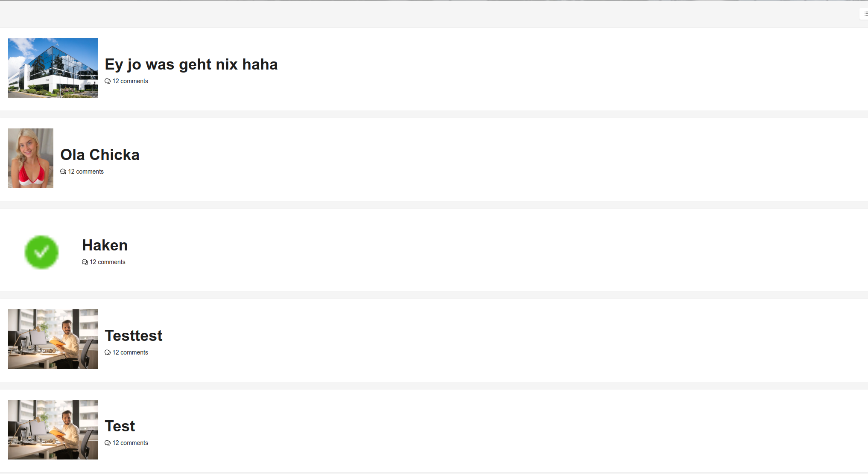This screenshot has height=474, width=868.
Task: Open the 'Ey jo was geht nix haha' post title
Action: [191, 64]
